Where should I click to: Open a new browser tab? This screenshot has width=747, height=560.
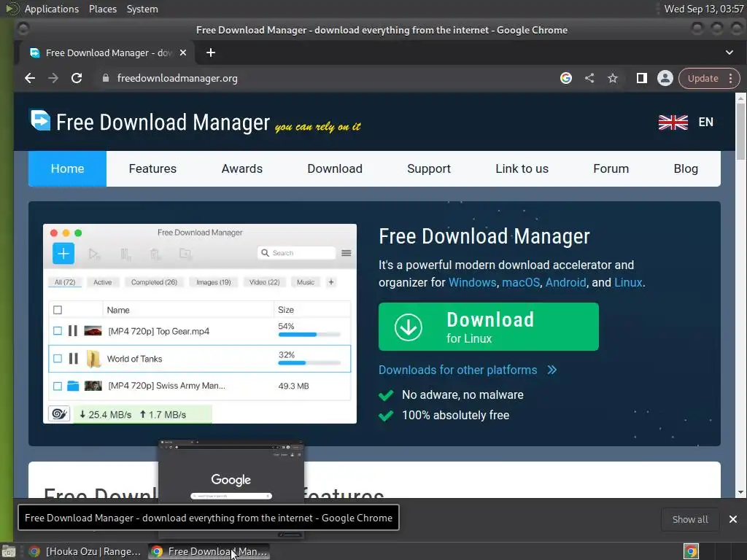click(x=211, y=52)
